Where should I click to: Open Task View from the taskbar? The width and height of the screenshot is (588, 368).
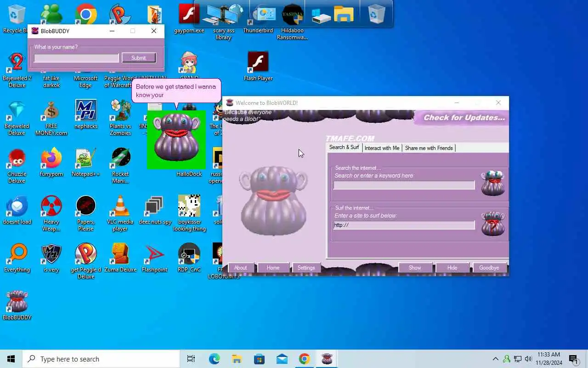(191, 359)
